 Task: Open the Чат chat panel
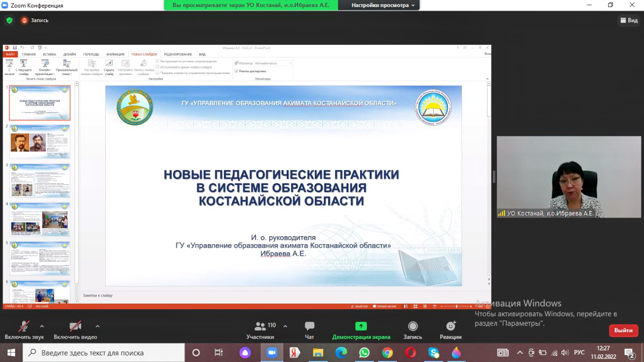click(309, 330)
